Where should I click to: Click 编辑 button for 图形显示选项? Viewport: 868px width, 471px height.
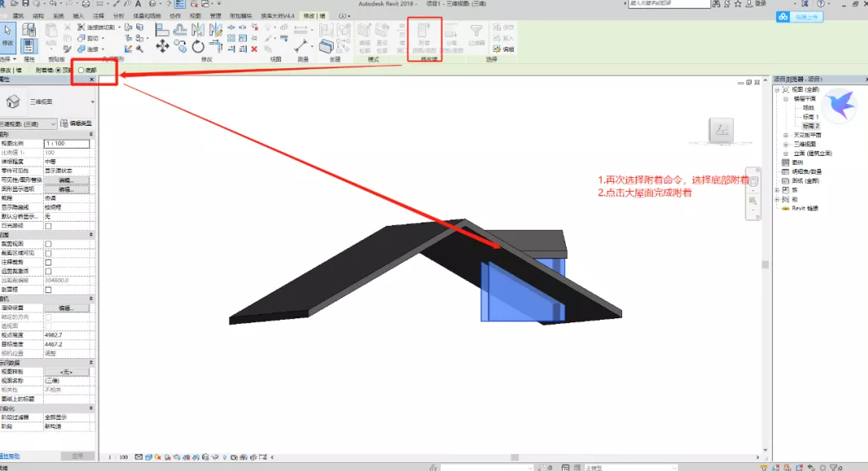point(67,189)
